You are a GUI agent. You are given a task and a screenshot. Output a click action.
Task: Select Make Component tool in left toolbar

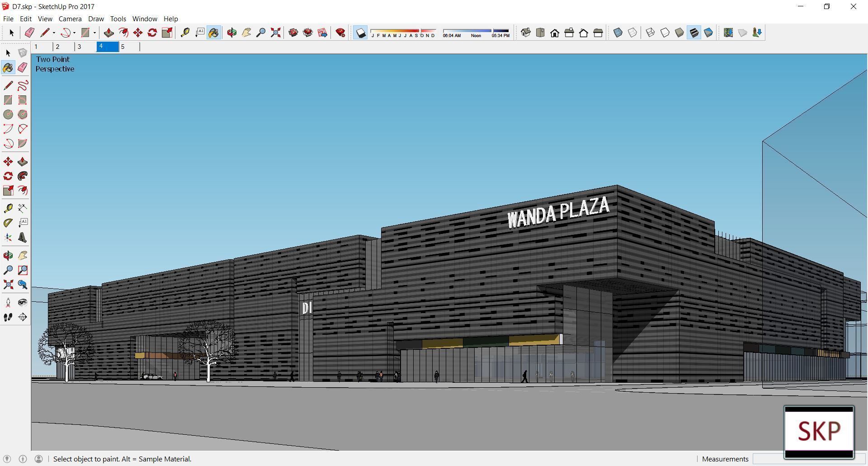click(x=23, y=53)
